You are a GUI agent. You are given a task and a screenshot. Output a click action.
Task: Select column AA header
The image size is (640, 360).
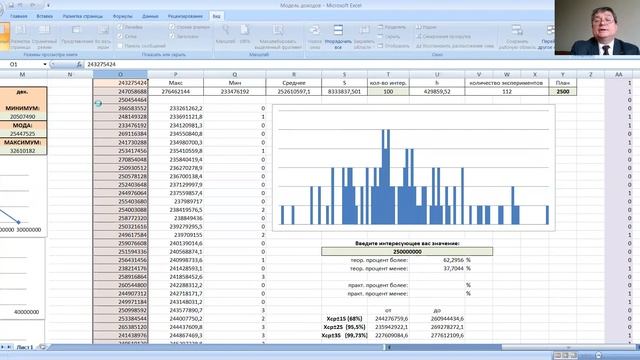tap(619, 74)
